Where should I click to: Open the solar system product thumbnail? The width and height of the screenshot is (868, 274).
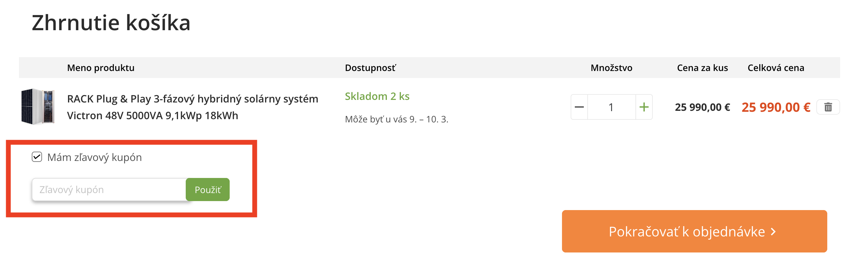pyautogui.click(x=38, y=107)
